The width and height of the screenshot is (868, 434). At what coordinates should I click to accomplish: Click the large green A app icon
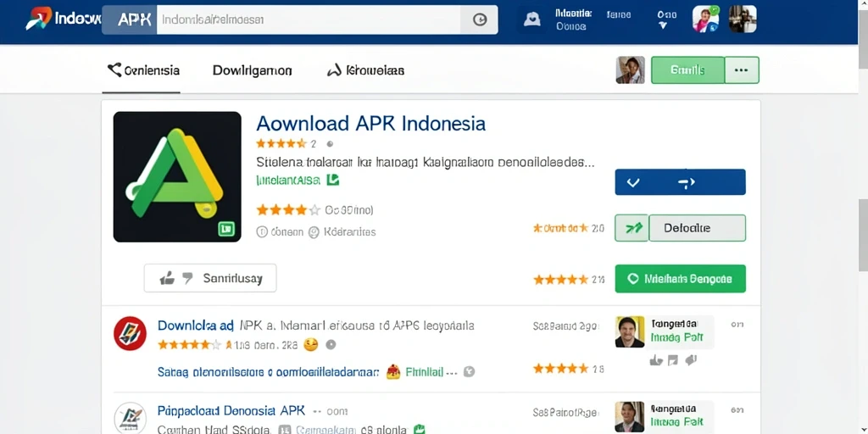(x=177, y=176)
